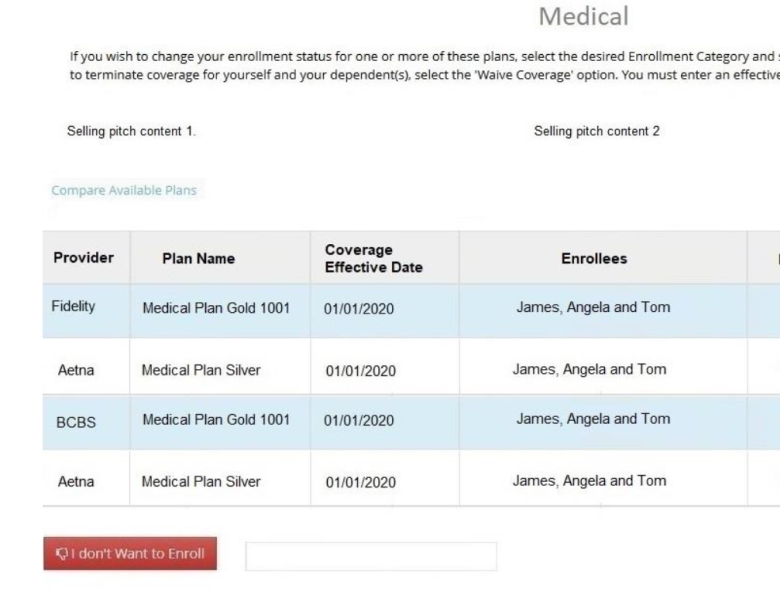The height and width of the screenshot is (590, 780).
Task: Click the first Aetna provider cell
Action: [x=76, y=370]
